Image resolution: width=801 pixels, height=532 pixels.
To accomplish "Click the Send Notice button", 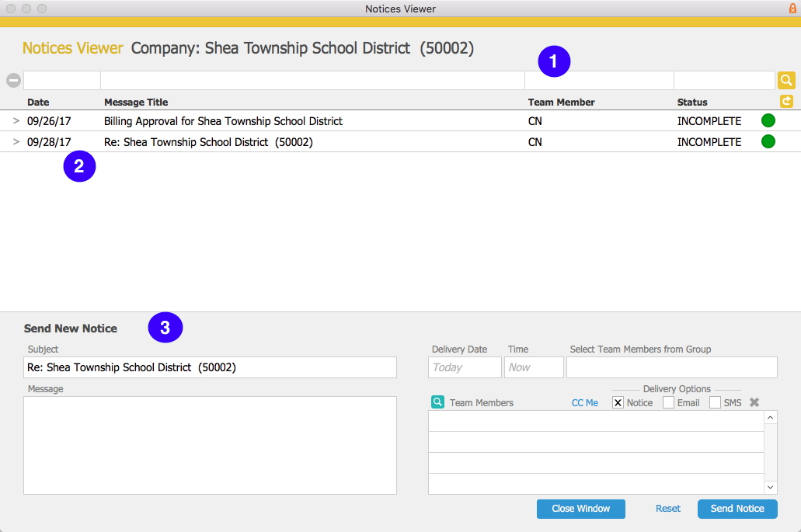I will (737, 509).
